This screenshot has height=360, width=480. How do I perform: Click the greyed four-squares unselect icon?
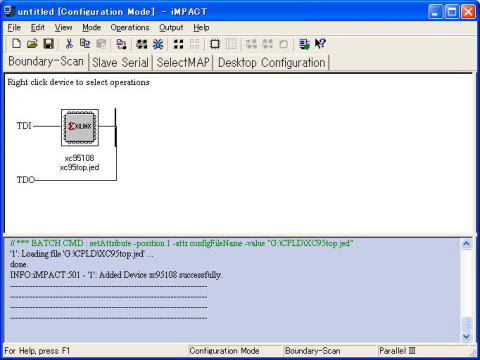194,44
